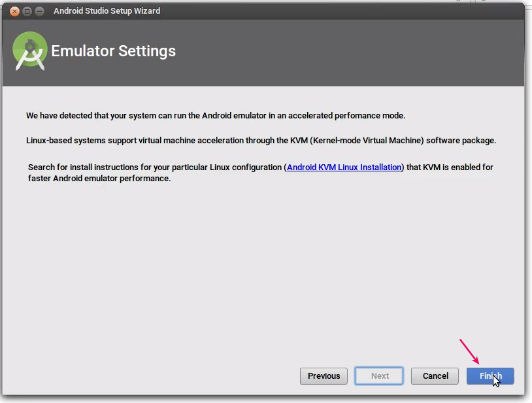Click the minimize window button
The height and width of the screenshot is (403, 532).
click(39, 10)
